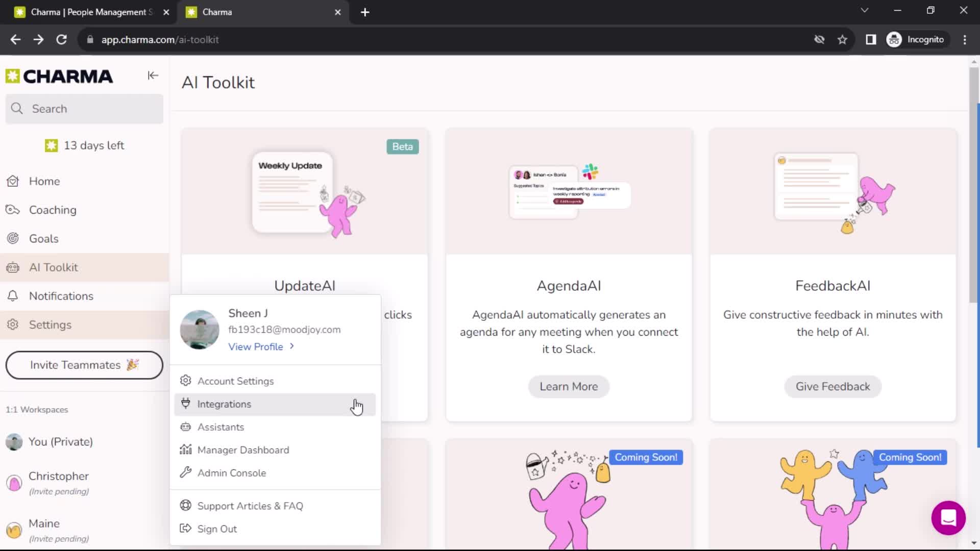Open the chat support bubble

(948, 518)
